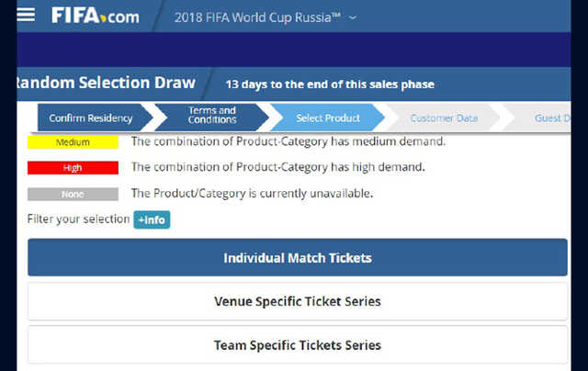Screen dimensions: 588x371
Task: Choose Team Specific Tickets Series
Action: pos(298,345)
